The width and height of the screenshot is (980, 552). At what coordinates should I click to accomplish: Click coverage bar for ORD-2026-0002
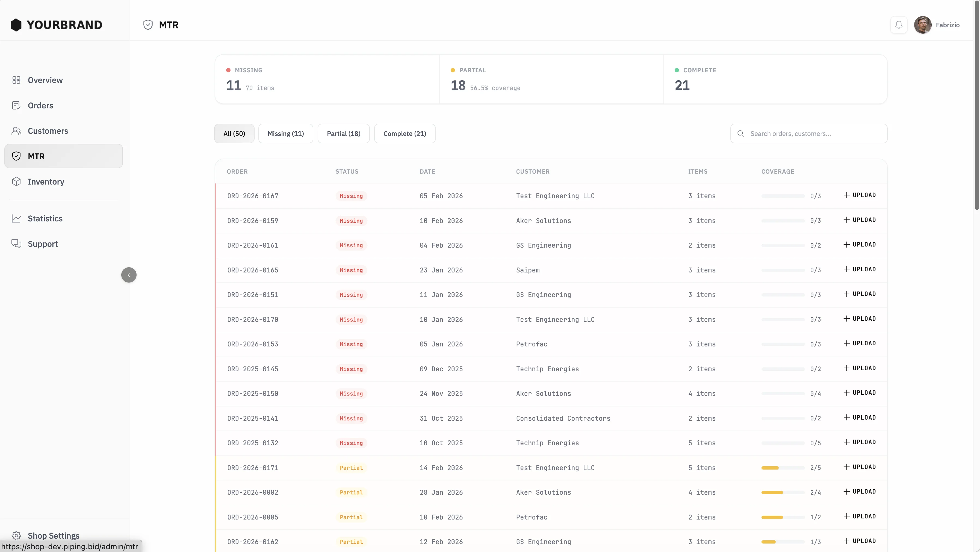coord(783,493)
